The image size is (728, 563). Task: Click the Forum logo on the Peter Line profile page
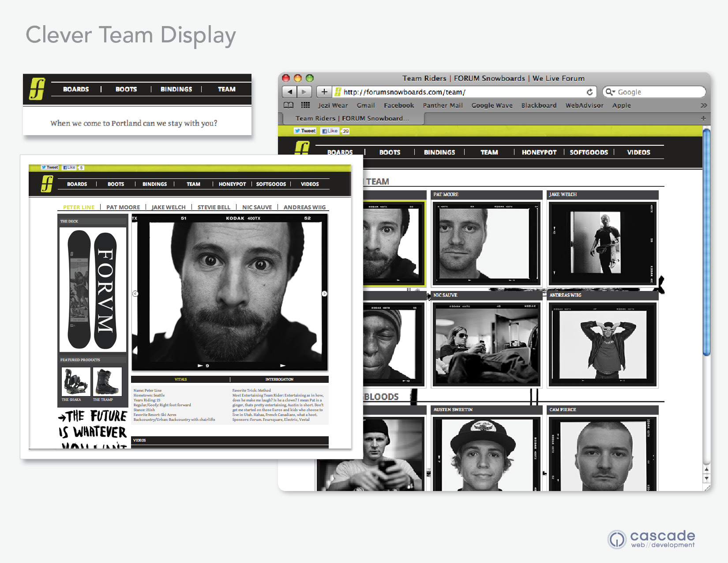[x=47, y=184]
